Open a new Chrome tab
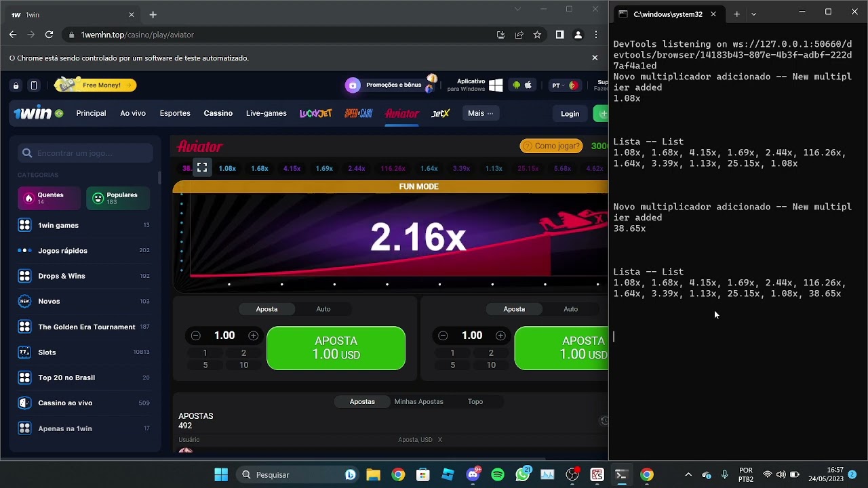This screenshot has height=488, width=868. coord(153,14)
